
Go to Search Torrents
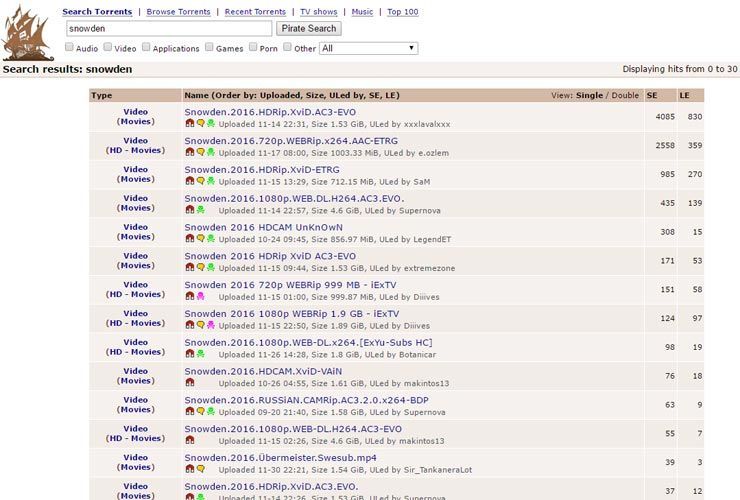[97, 12]
